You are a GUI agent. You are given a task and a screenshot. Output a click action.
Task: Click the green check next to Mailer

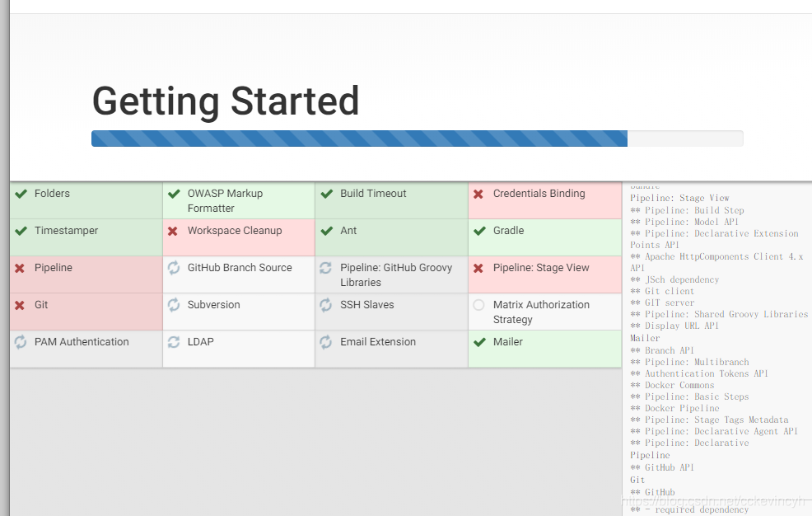tap(479, 342)
